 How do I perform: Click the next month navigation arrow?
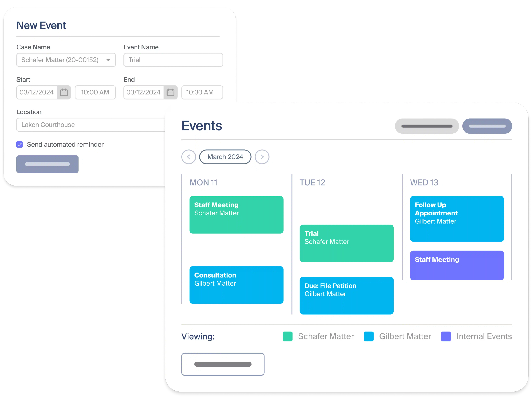click(262, 157)
